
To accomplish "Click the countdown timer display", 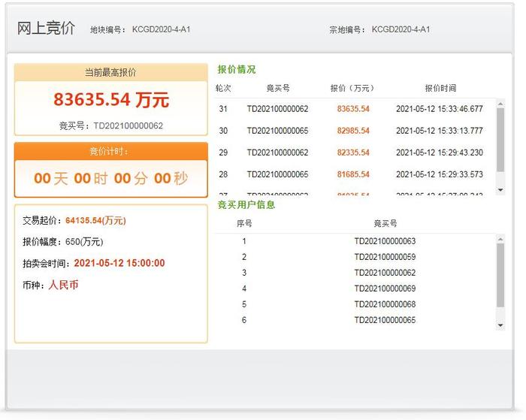I will click(111, 178).
